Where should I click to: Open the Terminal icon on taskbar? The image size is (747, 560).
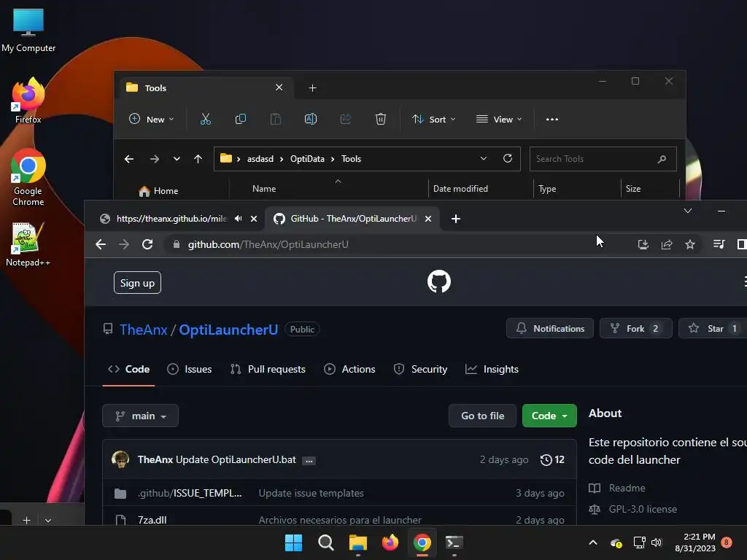pyautogui.click(x=454, y=542)
